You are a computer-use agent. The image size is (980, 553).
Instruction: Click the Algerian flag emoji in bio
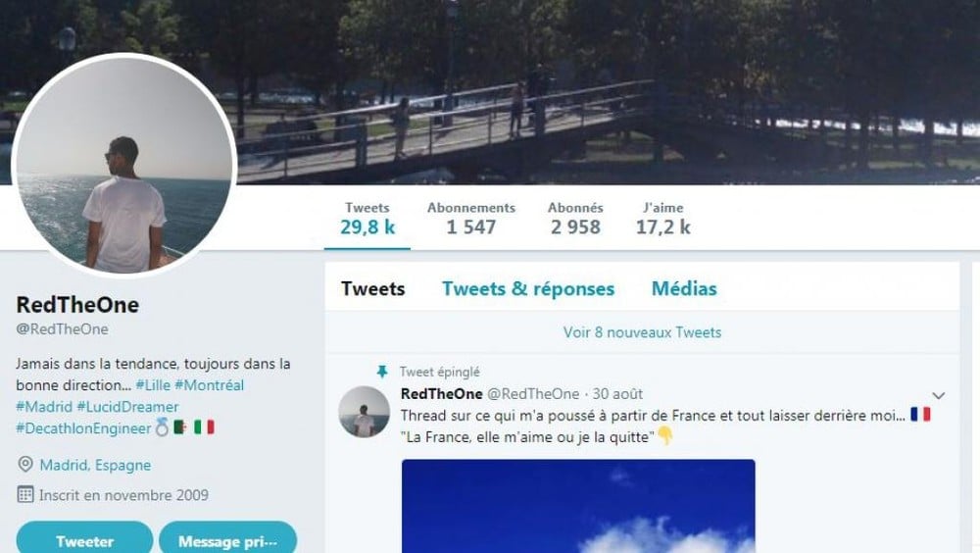pyautogui.click(x=180, y=427)
